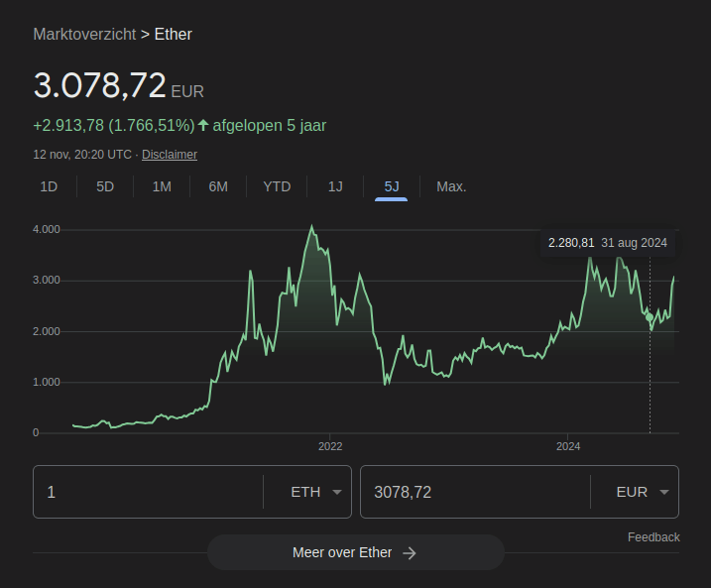Click the arrow icon on Meer over Ether

410,553
